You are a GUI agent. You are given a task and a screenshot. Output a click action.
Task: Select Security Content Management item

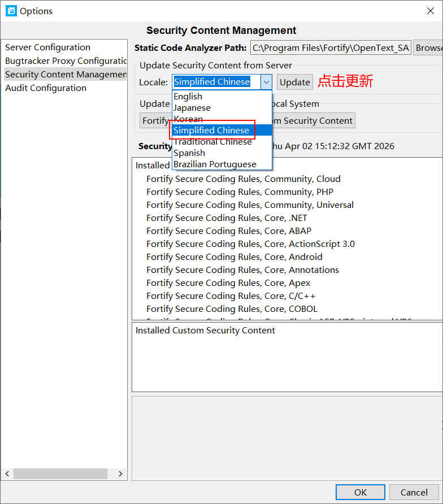click(x=66, y=74)
